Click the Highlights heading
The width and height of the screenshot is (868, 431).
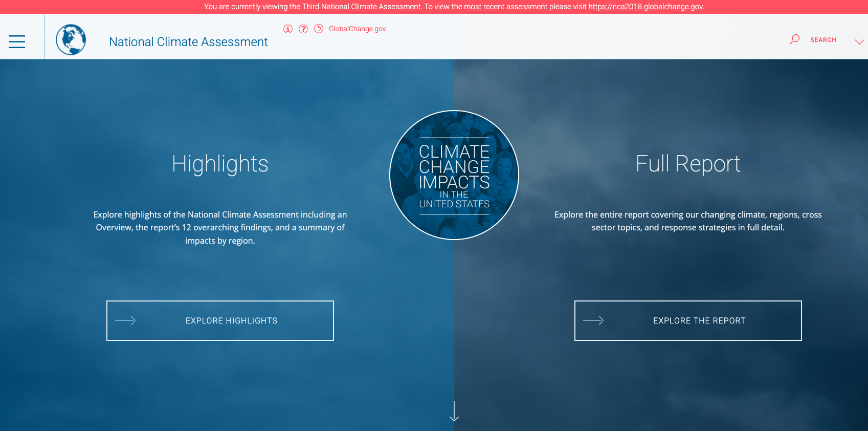point(220,164)
